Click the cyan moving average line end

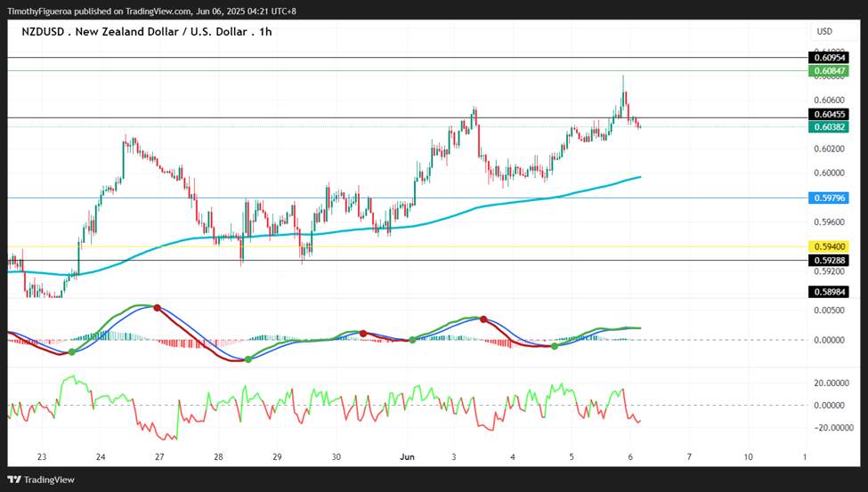point(639,177)
